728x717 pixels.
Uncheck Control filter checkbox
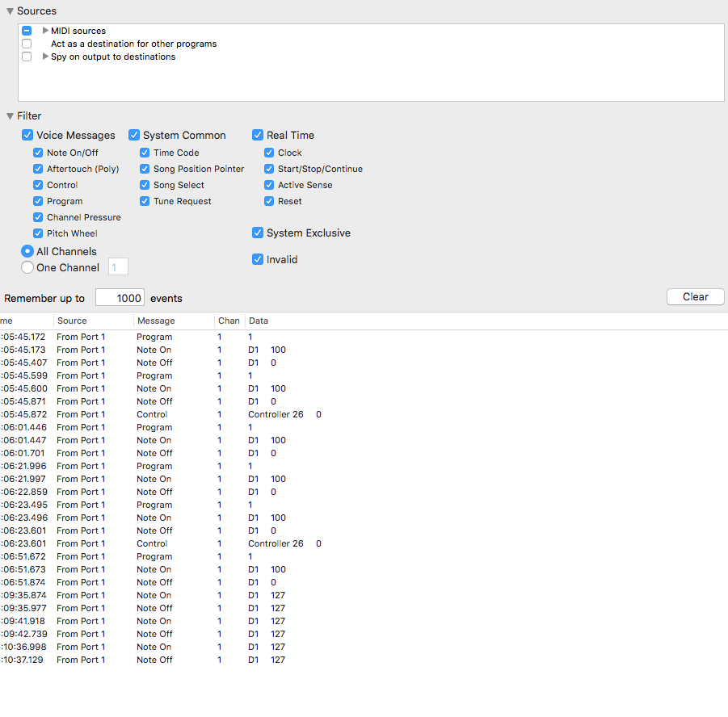pos(38,185)
